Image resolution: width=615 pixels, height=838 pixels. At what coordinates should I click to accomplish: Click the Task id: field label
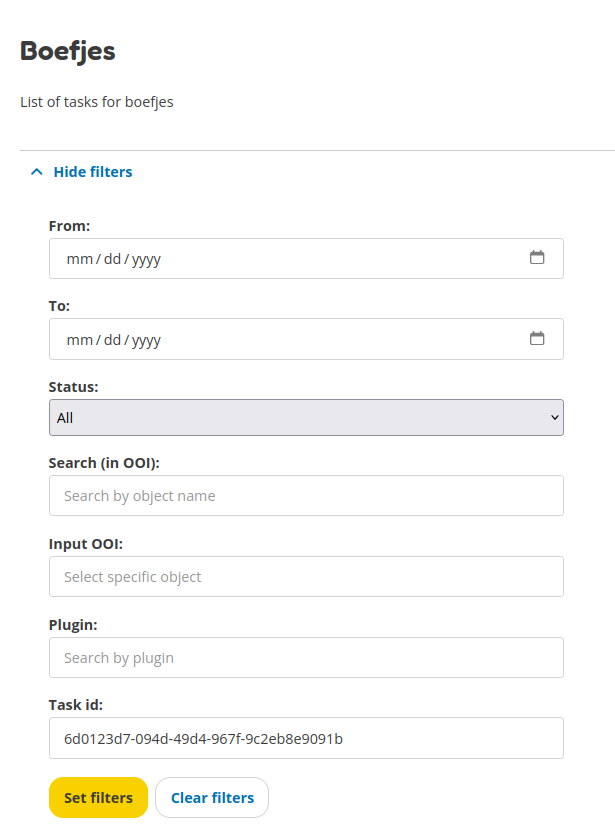[75, 705]
